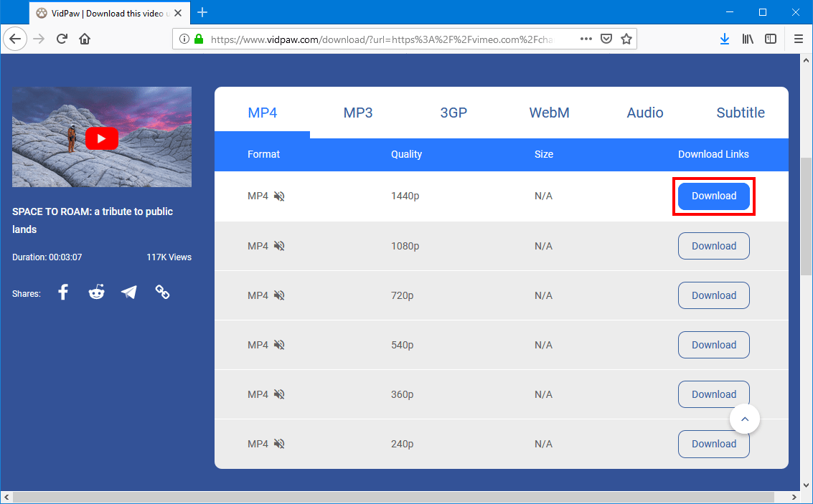Click the 'SPACE TO ROAM' video title
The height and width of the screenshot is (504, 813).
tap(93, 220)
